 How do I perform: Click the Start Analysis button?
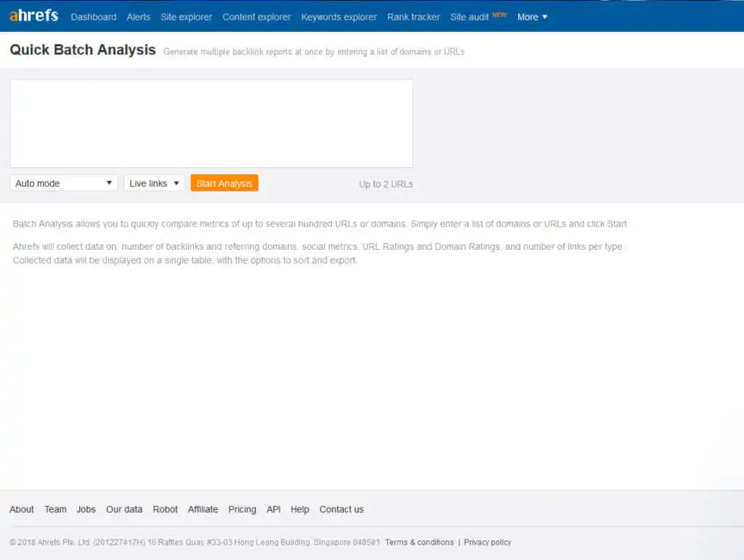coord(225,183)
